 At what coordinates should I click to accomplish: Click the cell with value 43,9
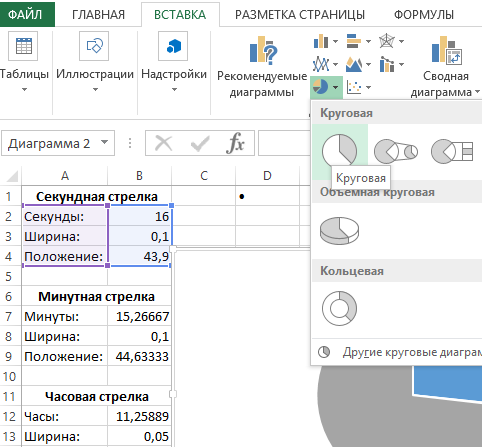tap(139, 256)
